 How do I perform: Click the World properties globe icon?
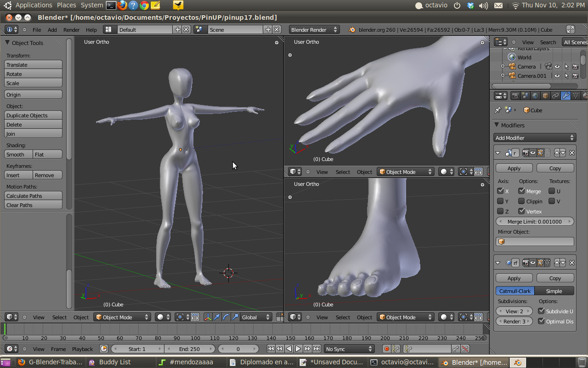click(535, 96)
